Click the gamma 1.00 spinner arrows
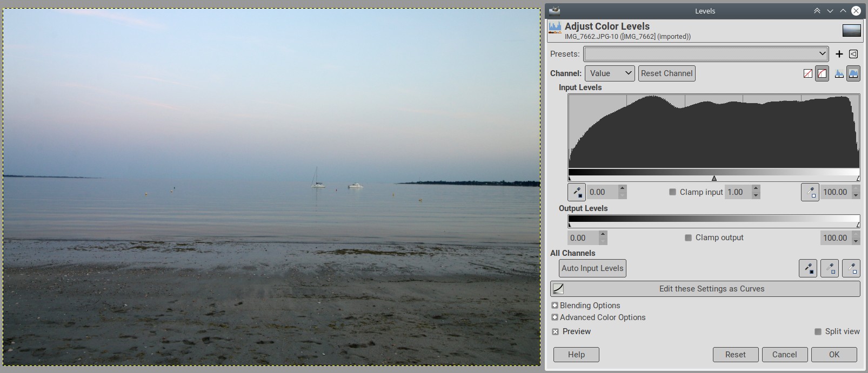The height and width of the screenshot is (373, 868). click(756, 192)
